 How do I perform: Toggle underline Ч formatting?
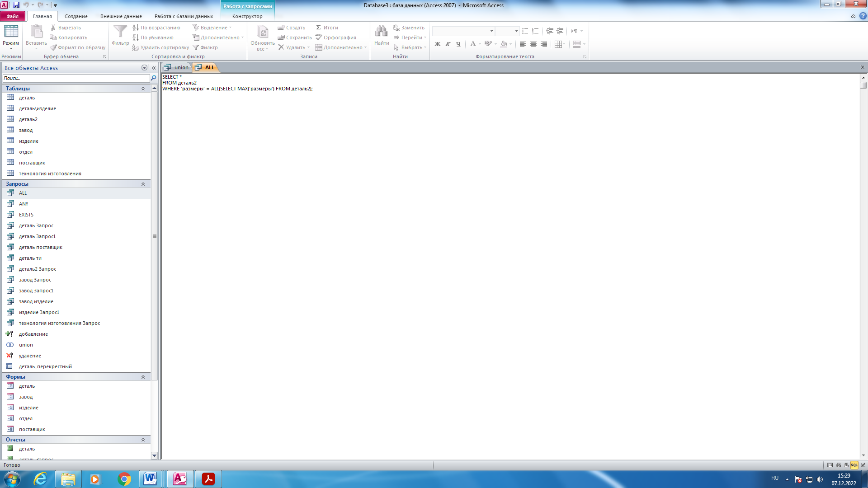(x=458, y=44)
